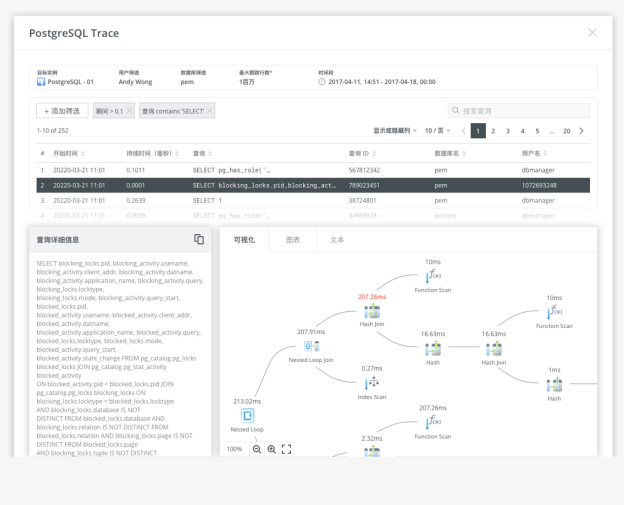Select faded row 4 with ID 34569928
This screenshot has height=505, width=624.
coord(313,215)
